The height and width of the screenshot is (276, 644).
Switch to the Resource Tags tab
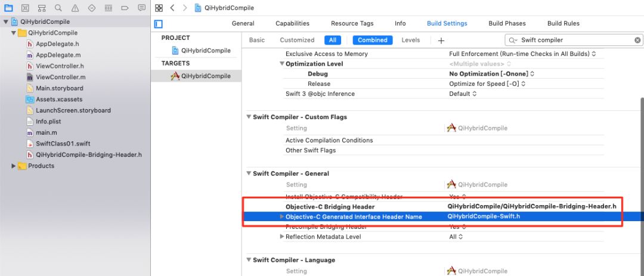352,23
